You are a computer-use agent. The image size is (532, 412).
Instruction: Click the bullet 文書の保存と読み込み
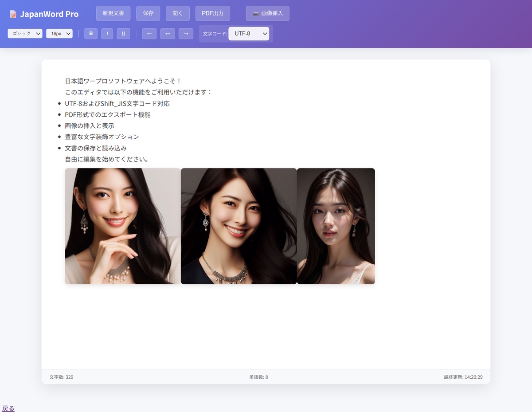coord(96,148)
